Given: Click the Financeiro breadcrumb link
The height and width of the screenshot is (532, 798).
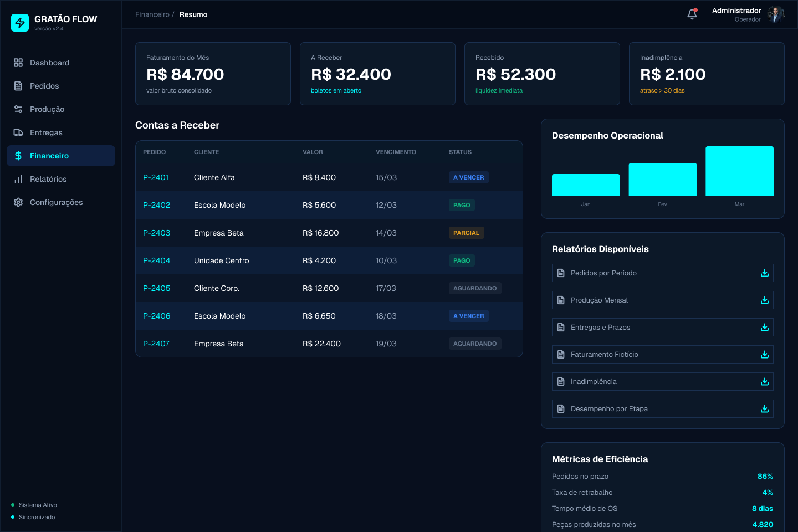Looking at the screenshot, I should [152, 14].
